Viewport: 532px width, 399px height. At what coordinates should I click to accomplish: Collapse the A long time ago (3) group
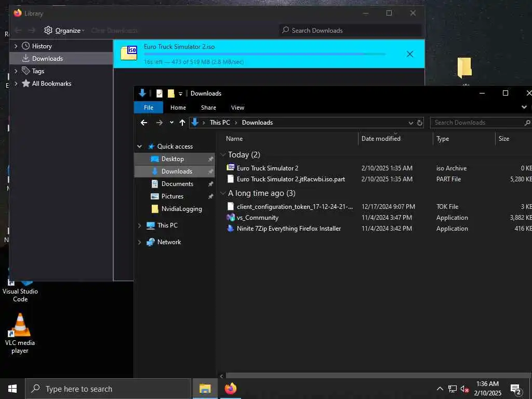click(x=223, y=193)
